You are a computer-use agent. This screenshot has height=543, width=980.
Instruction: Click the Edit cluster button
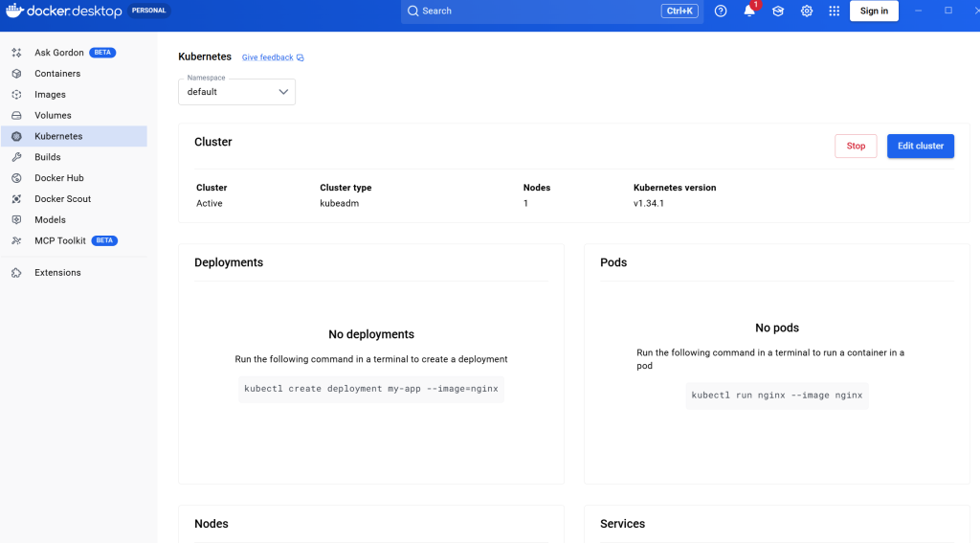[920, 147]
